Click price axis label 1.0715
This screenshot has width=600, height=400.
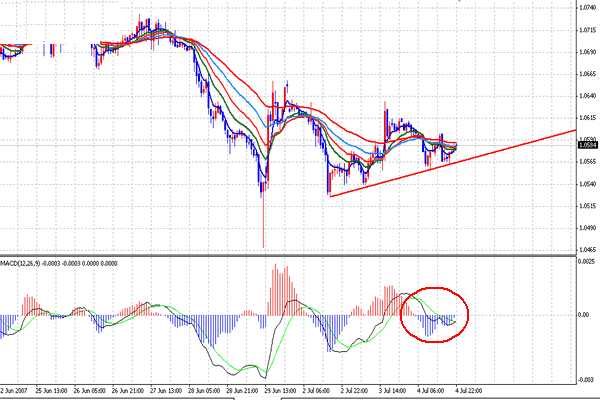(x=587, y=29)
